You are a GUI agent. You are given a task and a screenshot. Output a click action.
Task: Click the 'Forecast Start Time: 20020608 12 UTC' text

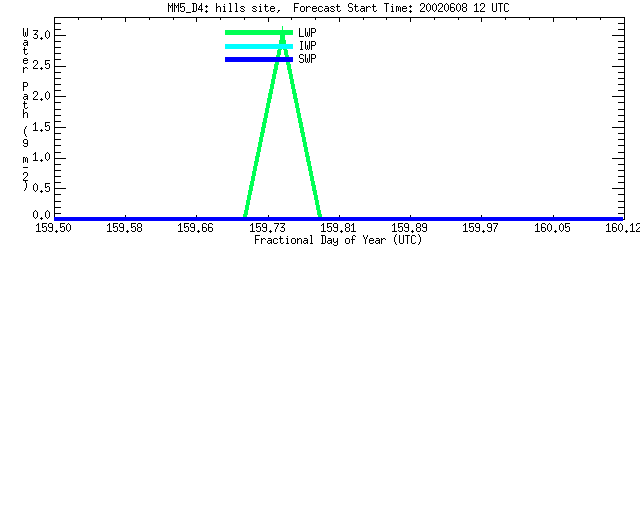tap(401, 8)
